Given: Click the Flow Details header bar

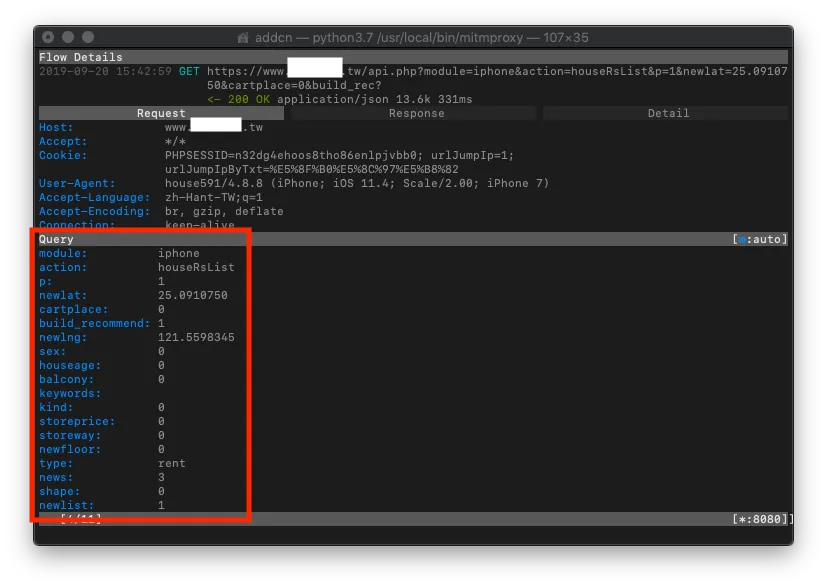Looking at the screenshot, I should 81,58.
